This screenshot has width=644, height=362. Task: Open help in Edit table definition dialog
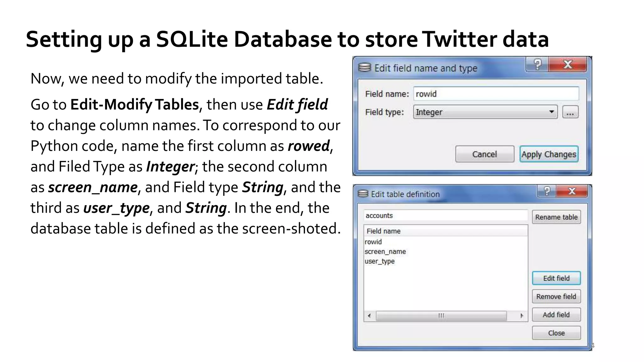click(x=547, y=191)
